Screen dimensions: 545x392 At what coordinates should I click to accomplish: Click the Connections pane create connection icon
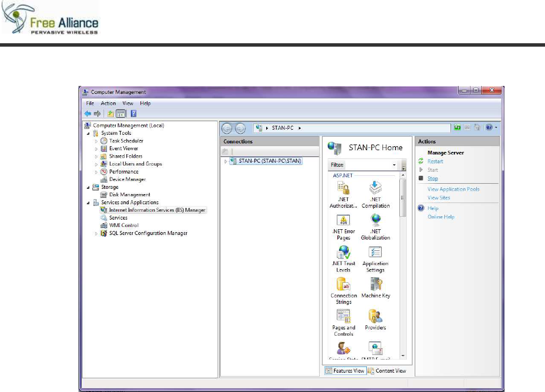(225, 151)
